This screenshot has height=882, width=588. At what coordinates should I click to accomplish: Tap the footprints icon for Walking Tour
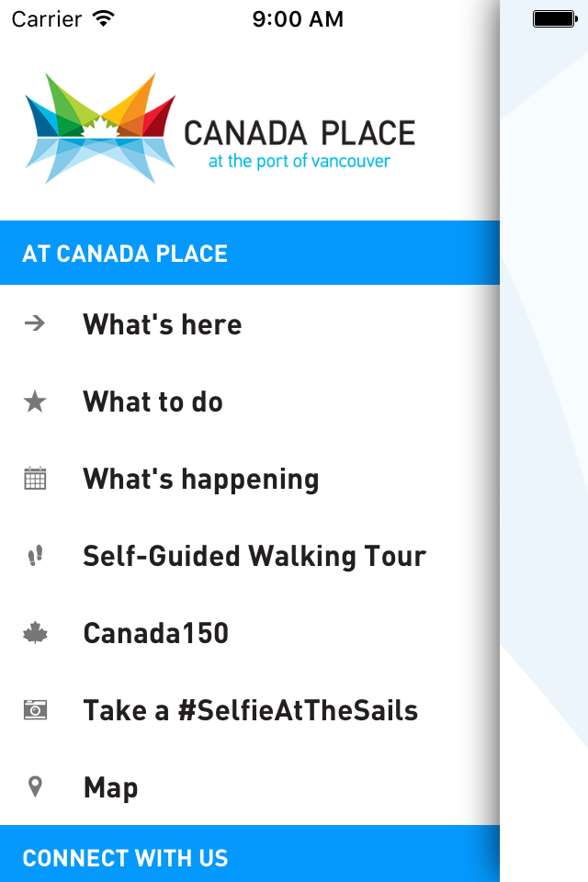pyautogui.click(x=35, y=556)
